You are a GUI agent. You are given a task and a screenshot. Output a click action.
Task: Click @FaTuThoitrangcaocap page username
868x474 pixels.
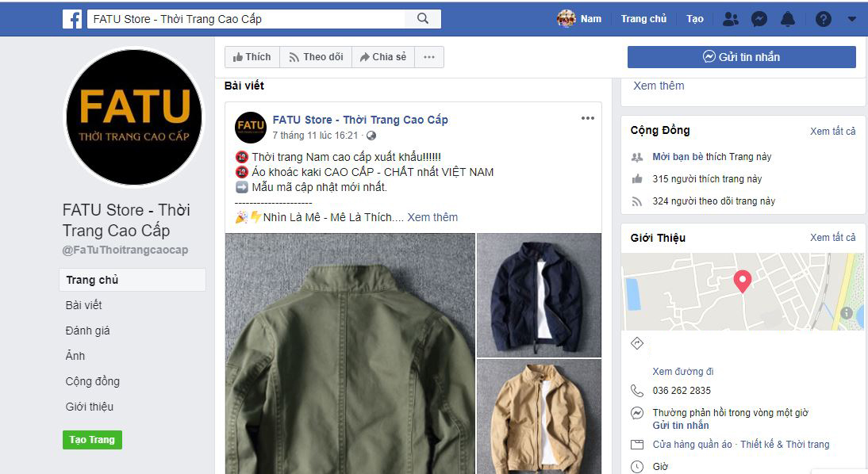coord(125,250)
